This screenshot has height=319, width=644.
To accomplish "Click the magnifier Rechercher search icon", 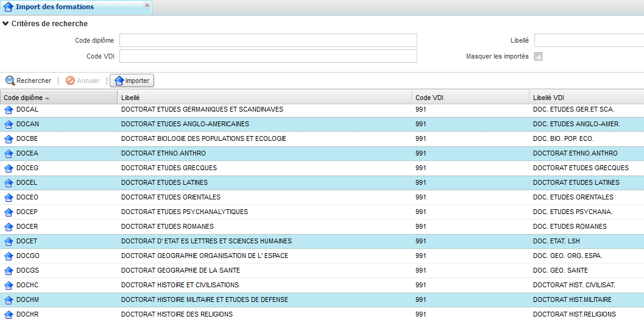I will [10, 81].
